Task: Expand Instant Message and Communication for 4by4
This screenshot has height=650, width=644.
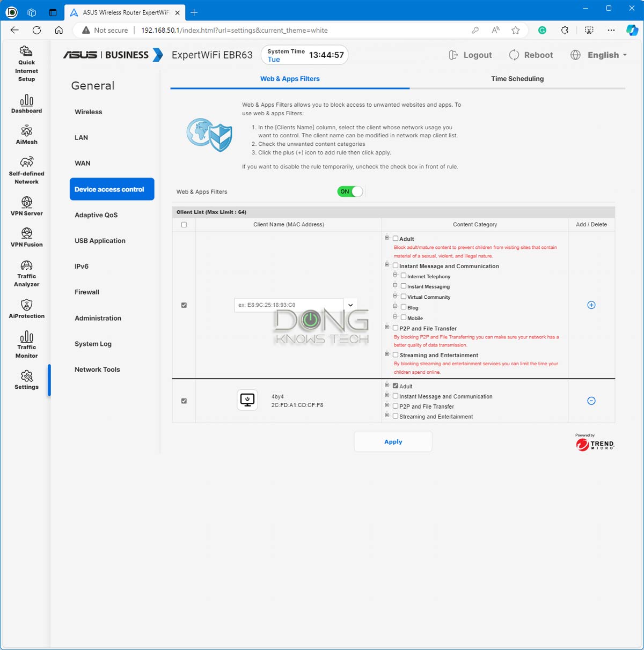Action: 387,395
